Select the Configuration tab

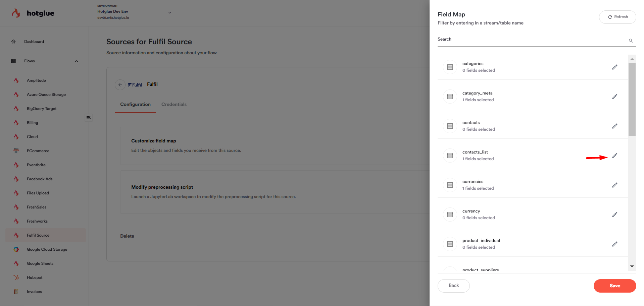tap(135, 104)
